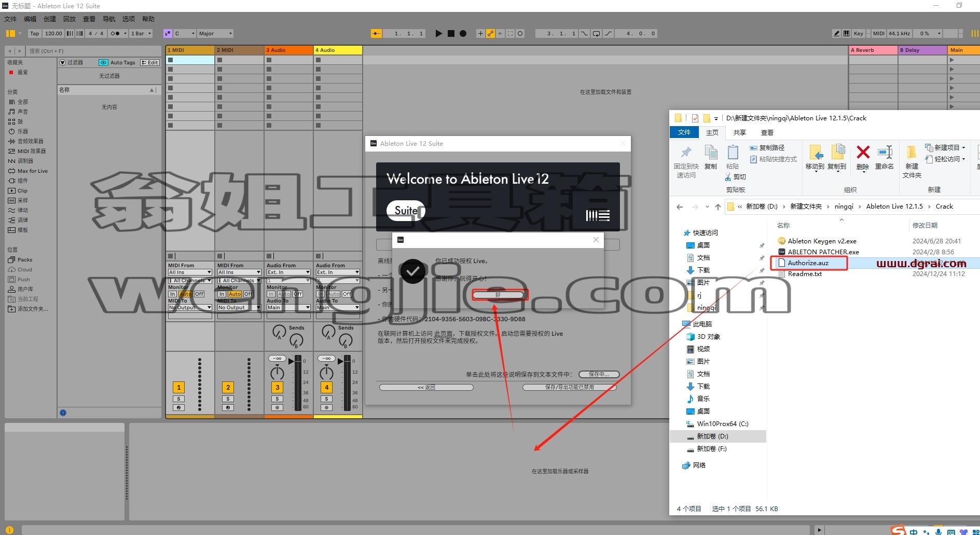Solo track 4 with S button
The image size is (980, 535).
tap(326, 399)
